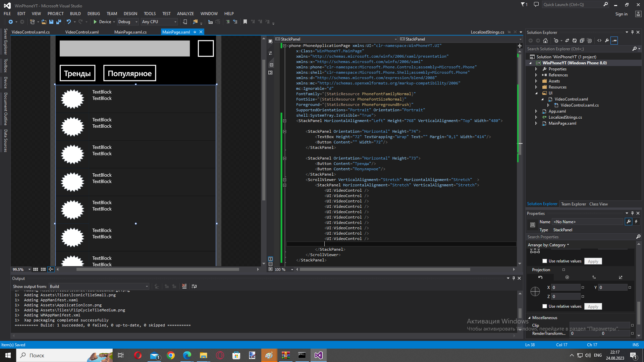Image resolution: width=644 pixels, height=362 pixels.
Task: Open the designer zoom 99.5% dropdown
Action: [x=29, y=269]
